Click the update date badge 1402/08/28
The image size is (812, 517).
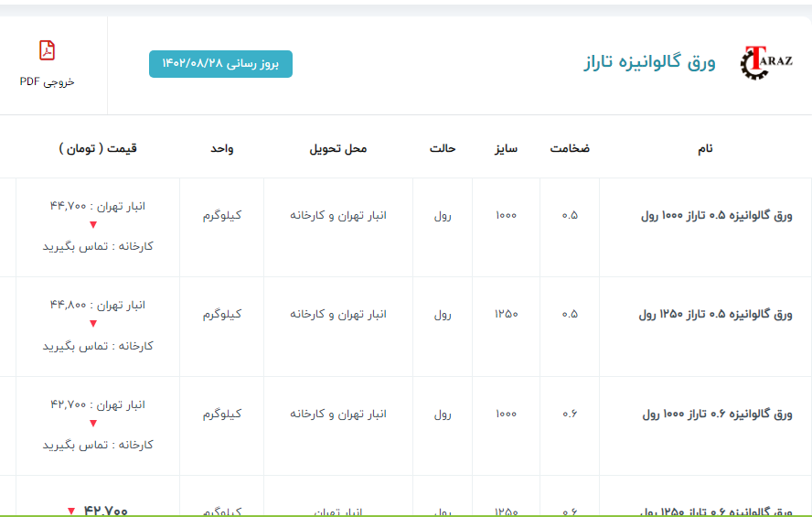click(220, 64)
